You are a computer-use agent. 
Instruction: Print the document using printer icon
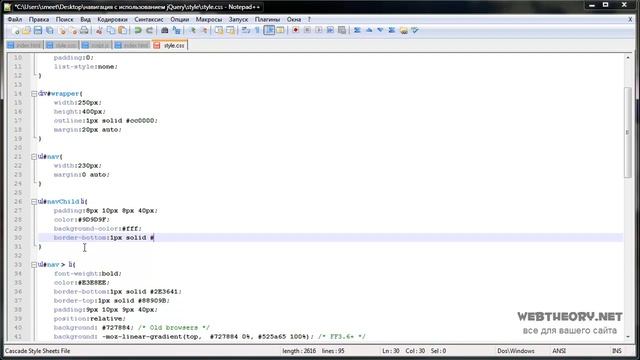[84, 31]
